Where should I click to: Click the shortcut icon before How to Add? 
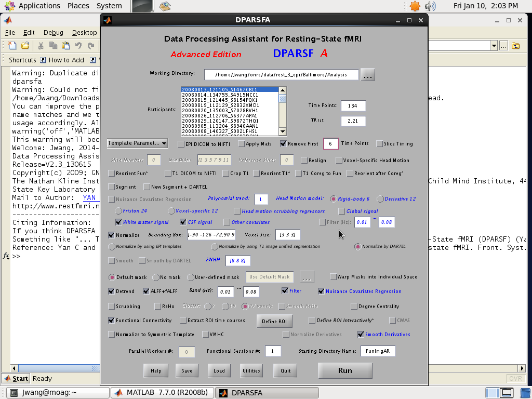(43, 60)
